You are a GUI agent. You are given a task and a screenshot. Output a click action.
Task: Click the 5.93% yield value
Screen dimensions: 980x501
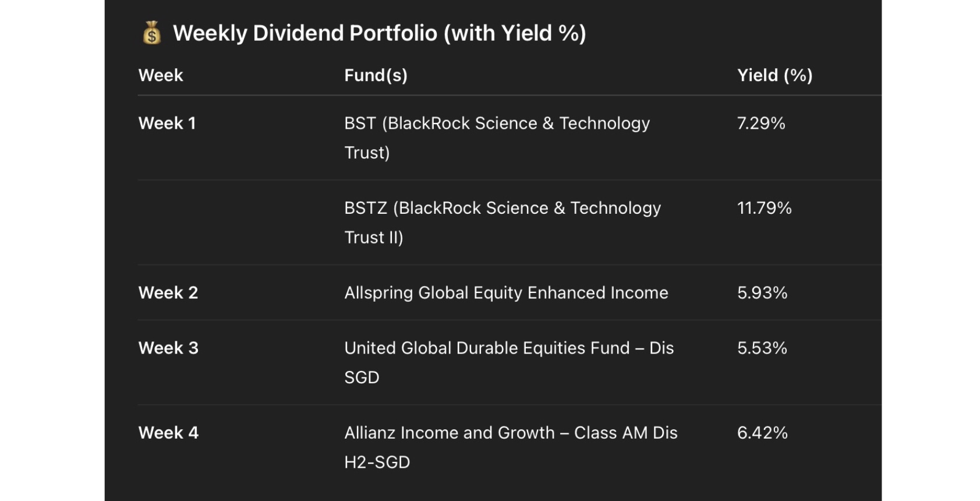click(762, 292)
